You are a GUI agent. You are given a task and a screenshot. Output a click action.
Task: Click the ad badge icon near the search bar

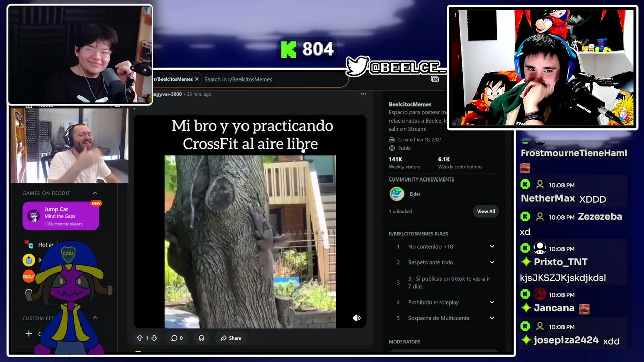pyautogui.click(x=435, y=79)
